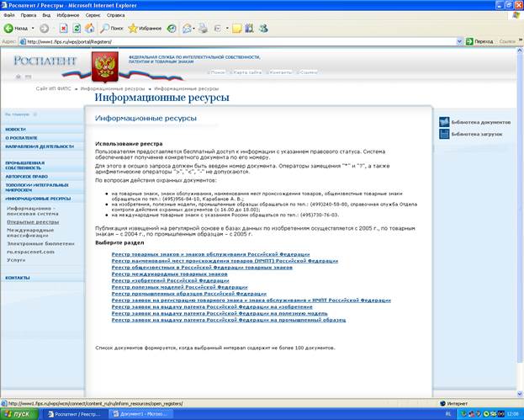Open Реестр заявок на полезную модель link

coord(220,313)
